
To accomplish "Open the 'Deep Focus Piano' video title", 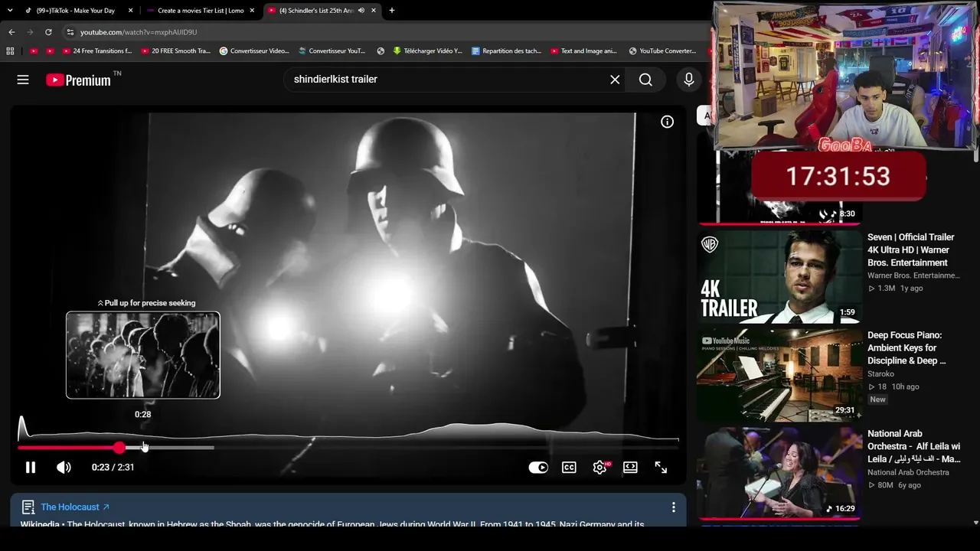I will [906, 348].
